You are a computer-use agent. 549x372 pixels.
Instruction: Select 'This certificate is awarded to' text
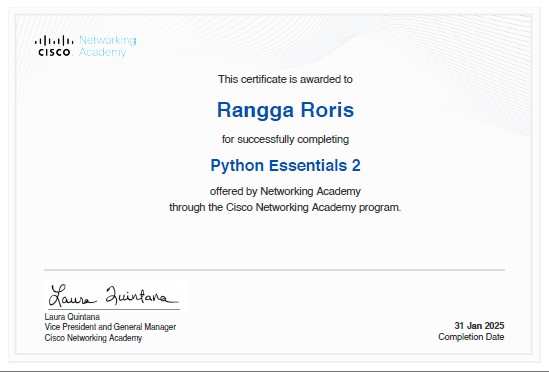tap(285, 79)
